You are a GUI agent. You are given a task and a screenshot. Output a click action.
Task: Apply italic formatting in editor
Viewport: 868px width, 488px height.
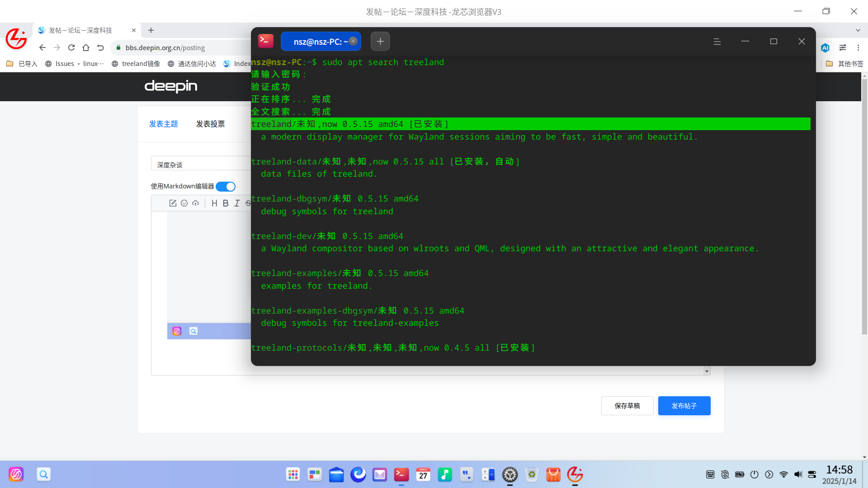coord(237,203)
